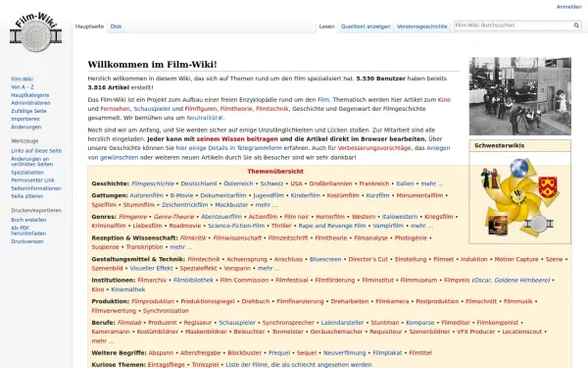Open the black-and-white film studio photo
588x368 pixels.
(x=519, y=96)
